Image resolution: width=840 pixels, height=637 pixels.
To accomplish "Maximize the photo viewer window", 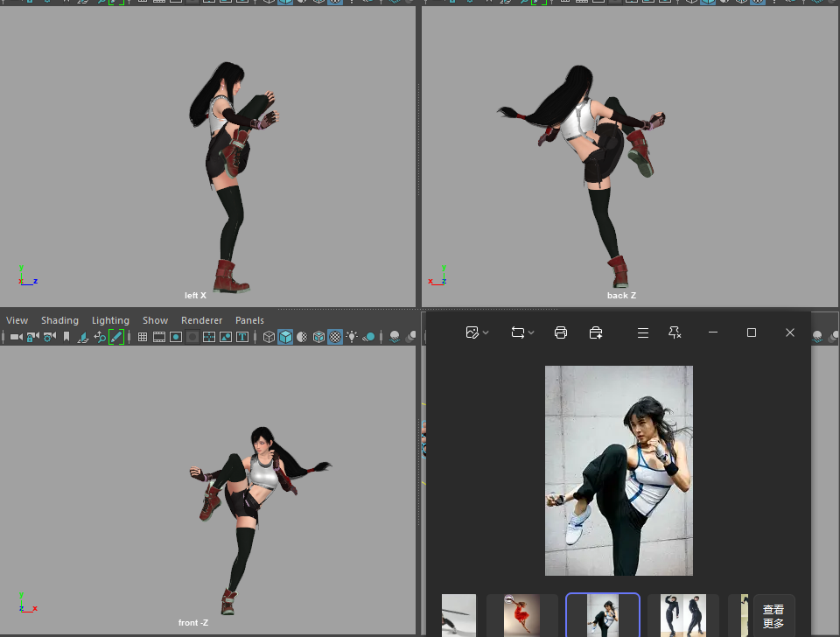I will 752,332.
